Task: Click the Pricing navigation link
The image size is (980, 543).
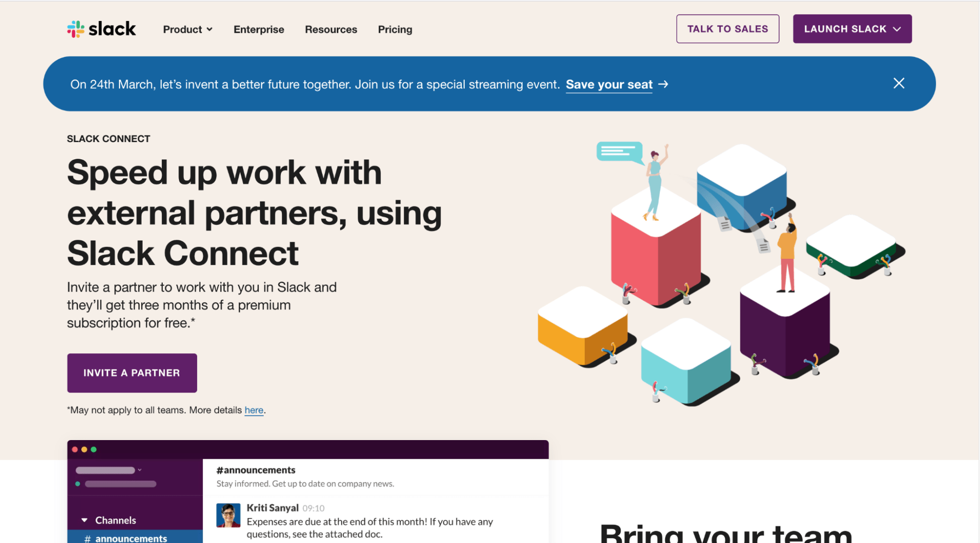Action: 395,29
